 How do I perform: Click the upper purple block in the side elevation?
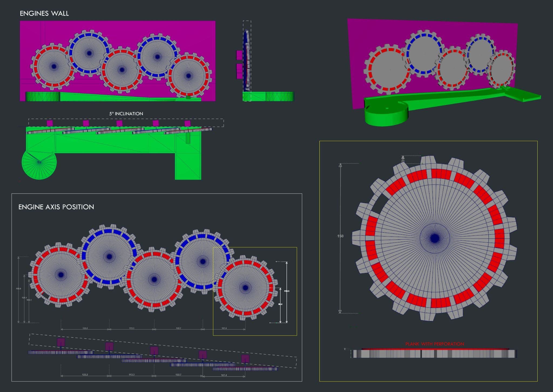point(239,55)
